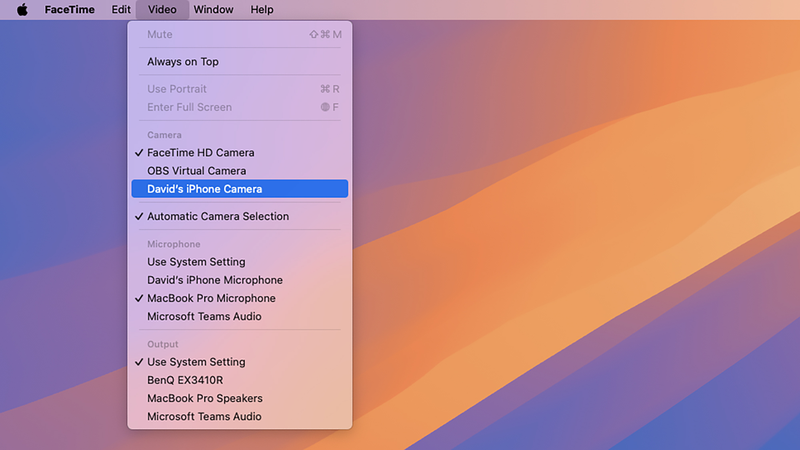Choose MacBook Pro Speakers output
Viewport: 800px width, 450px height.
point(203,398)
